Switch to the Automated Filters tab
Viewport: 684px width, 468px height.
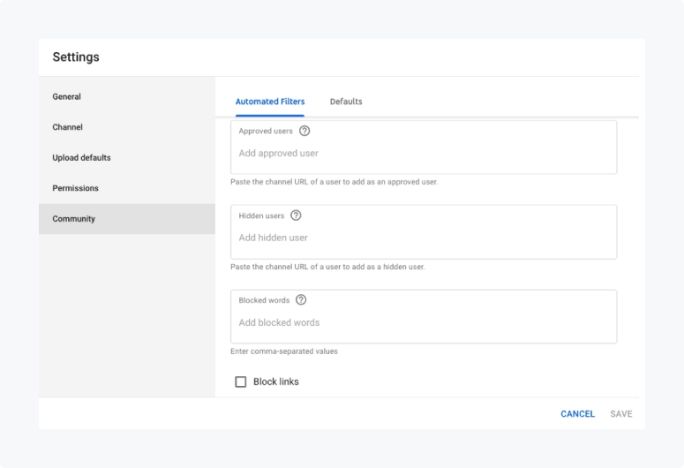click(270, 102)
